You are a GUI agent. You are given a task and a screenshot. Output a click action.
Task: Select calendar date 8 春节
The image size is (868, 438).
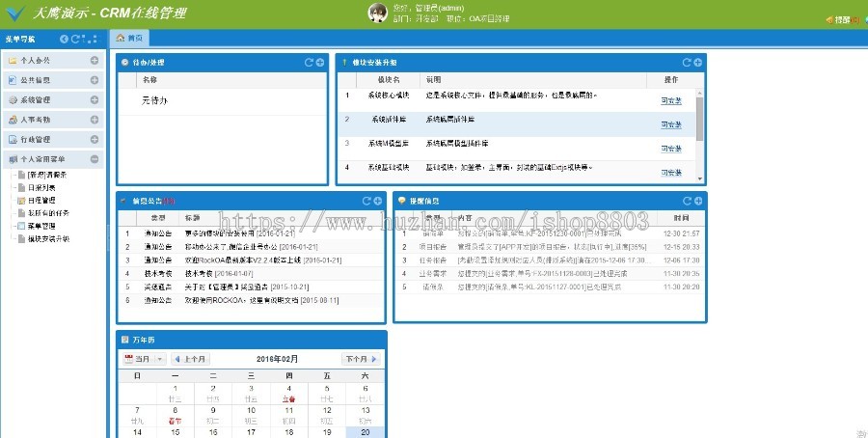pos(175,415)
